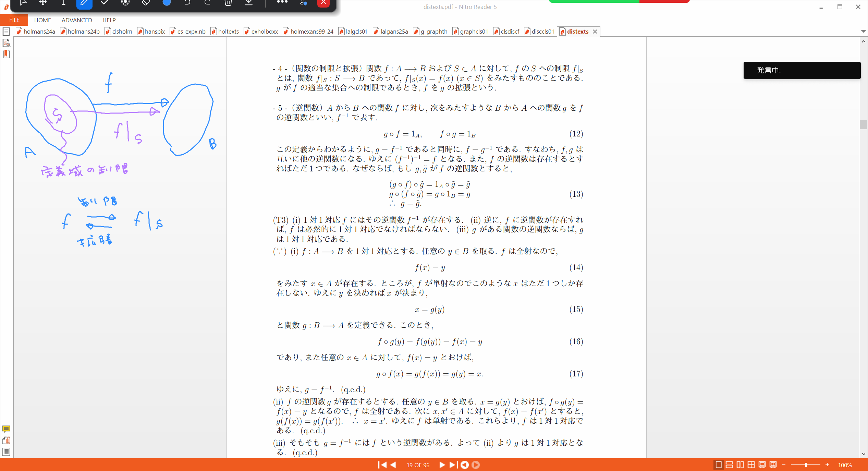
Task: Click the participant privacy shield icon
Action: coord(303,3)
